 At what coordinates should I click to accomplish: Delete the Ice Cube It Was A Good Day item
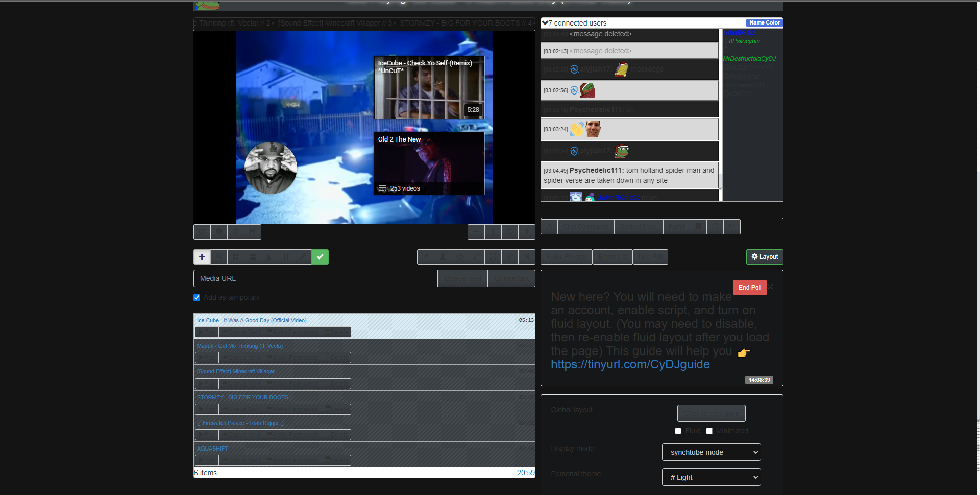pyautogui.click(x=336, y=332)
